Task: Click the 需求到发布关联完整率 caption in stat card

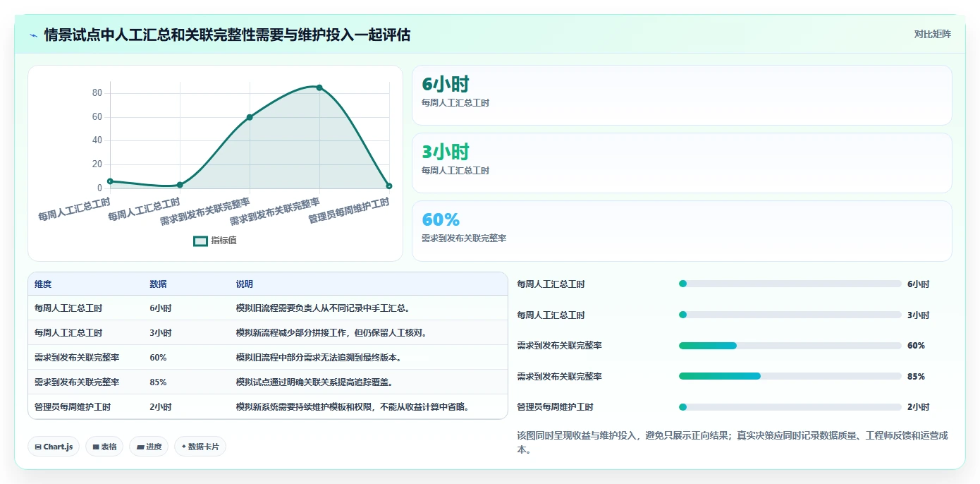Action: (x=464, y=238)
